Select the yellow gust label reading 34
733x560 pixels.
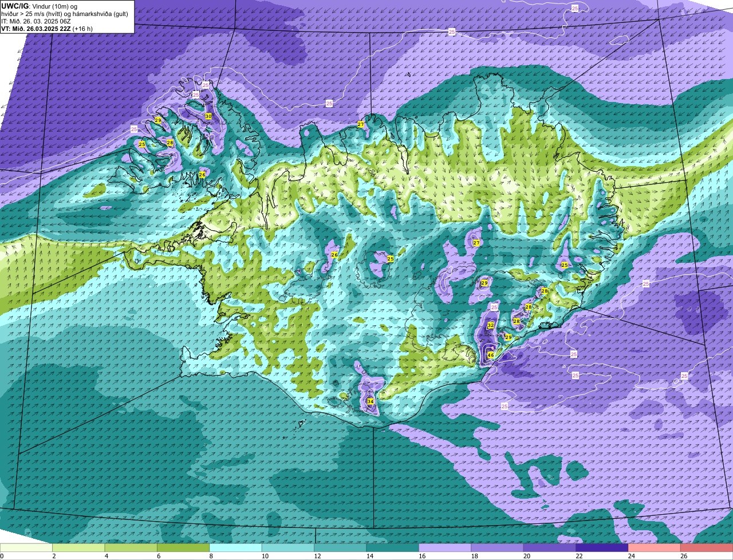371,401
